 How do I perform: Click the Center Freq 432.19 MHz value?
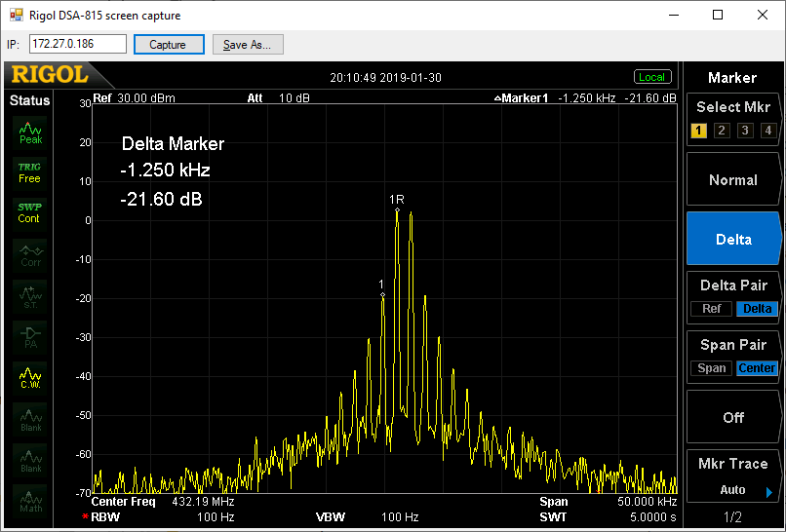[203, 502]
